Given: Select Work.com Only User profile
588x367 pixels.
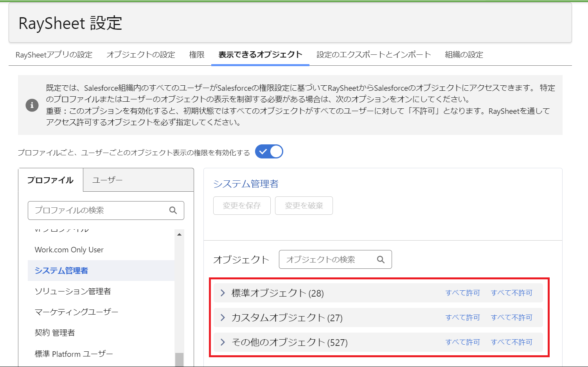Looking at the screenshot, I should 101,250.
